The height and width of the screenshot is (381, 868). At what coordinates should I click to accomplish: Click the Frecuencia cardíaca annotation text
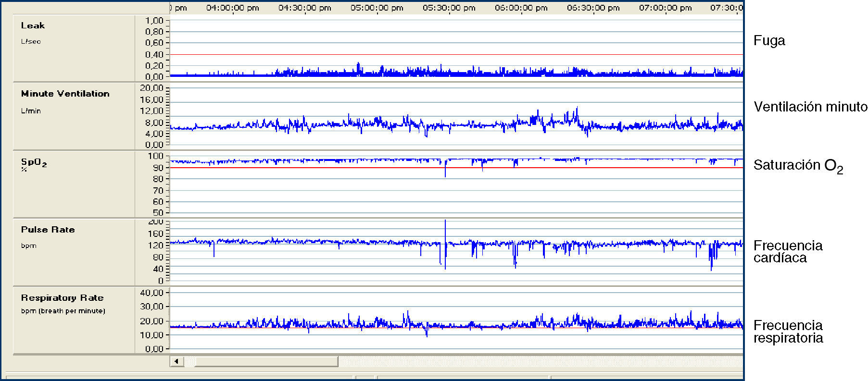[x=788, y=252]
